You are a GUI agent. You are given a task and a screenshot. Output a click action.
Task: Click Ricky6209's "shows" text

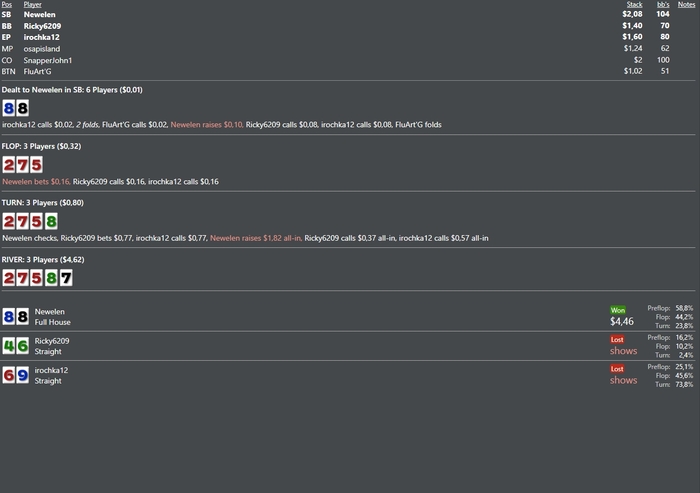click(x=624, y=351)
